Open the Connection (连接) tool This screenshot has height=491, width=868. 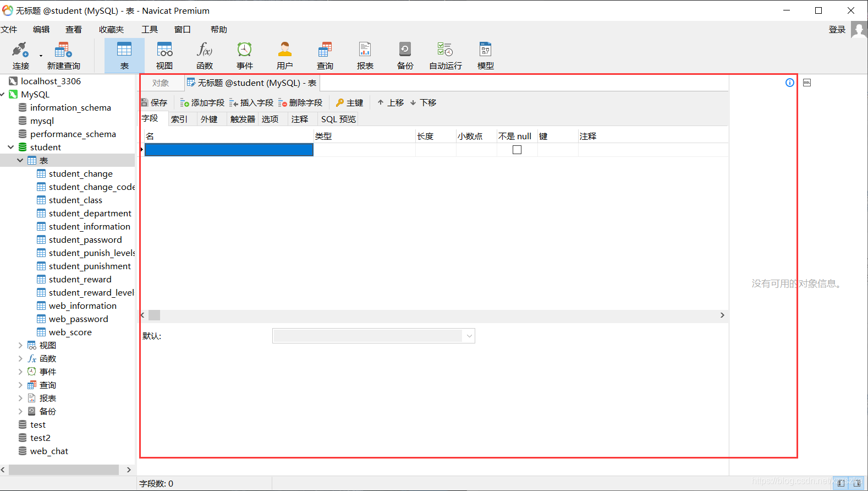(x=20, y=56)
